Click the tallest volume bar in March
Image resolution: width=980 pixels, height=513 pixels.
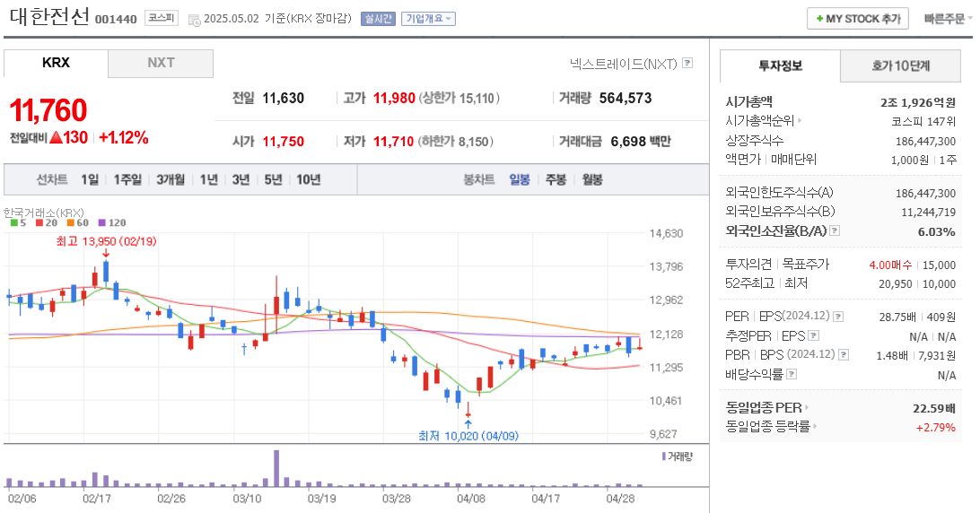point(276,468)
